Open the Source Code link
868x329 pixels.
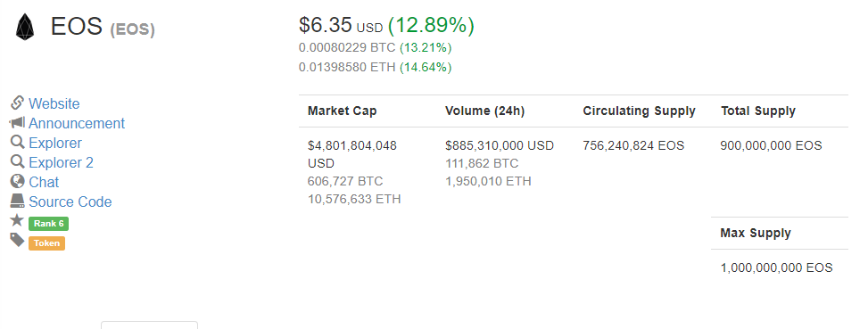(x=70, y=202)
